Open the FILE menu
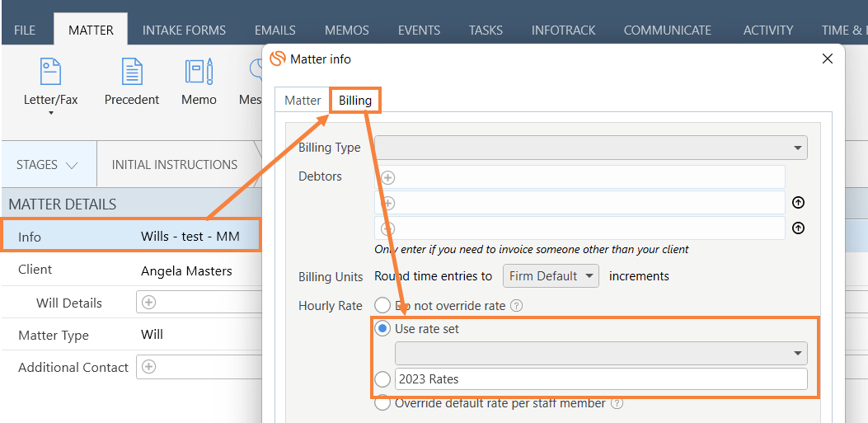Screen dimensions: 868x423 pos(25,30)
